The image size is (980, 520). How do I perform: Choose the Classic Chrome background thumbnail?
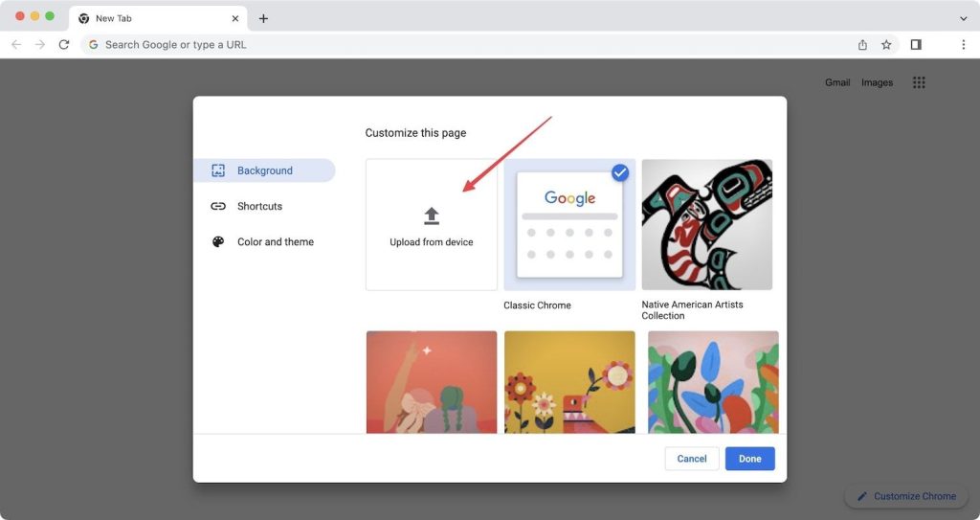(x=569, y=225)
